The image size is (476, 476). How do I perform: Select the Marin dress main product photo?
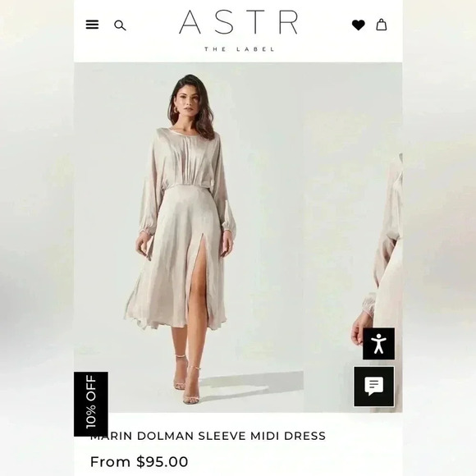(x=188, y=237)
